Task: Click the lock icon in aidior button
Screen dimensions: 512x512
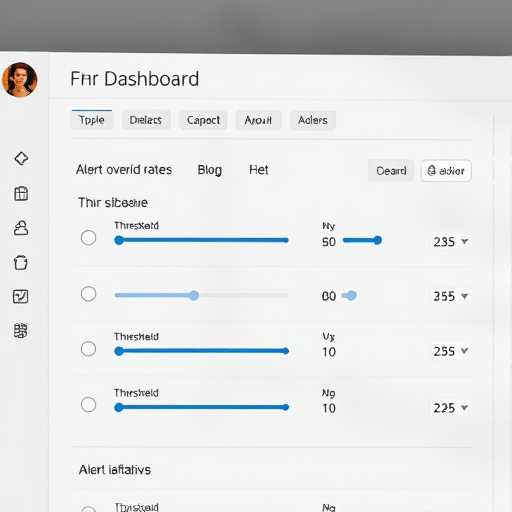Action: (432, 171)
